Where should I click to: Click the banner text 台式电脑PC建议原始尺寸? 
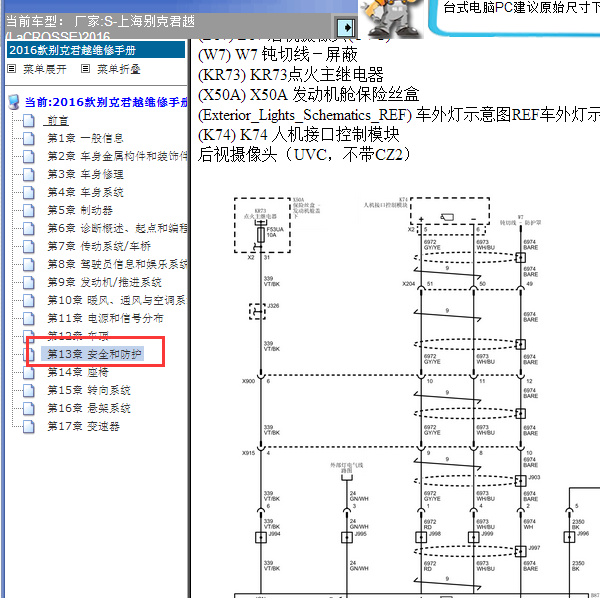(521, 7)
